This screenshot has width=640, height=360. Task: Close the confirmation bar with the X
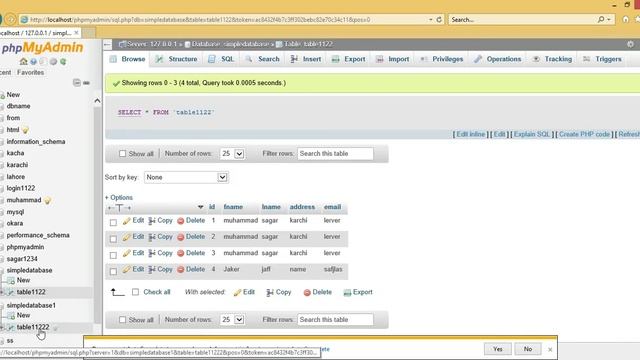[550, 349]
